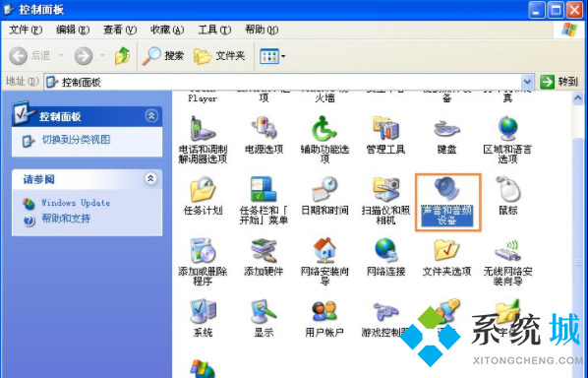
Task: Open the 编辑(E) menu
Action: 73,30
